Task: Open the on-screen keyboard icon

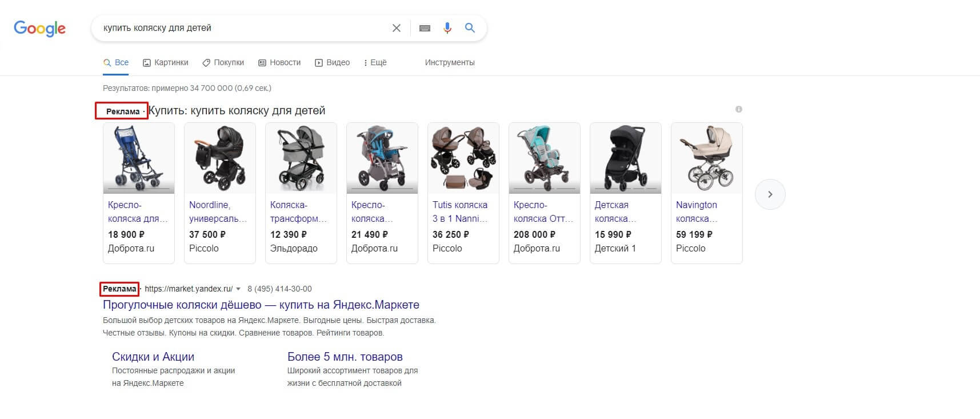Action: (425, 28)
